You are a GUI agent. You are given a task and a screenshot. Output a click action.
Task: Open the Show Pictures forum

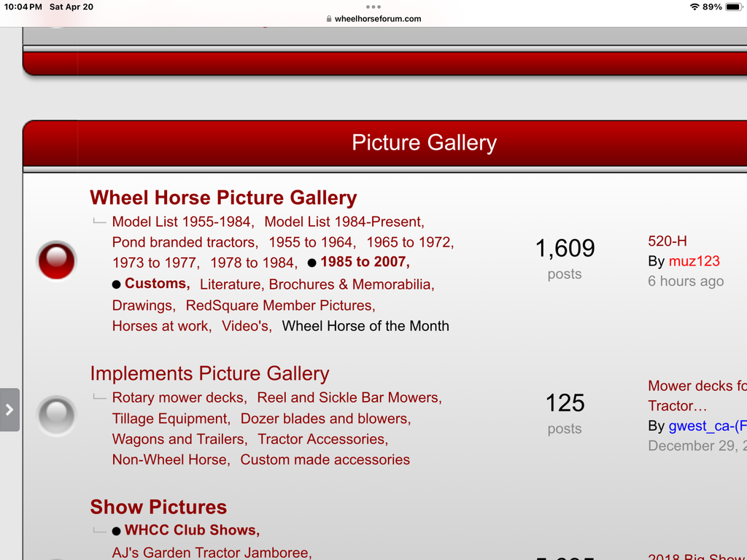pos(158,507)
